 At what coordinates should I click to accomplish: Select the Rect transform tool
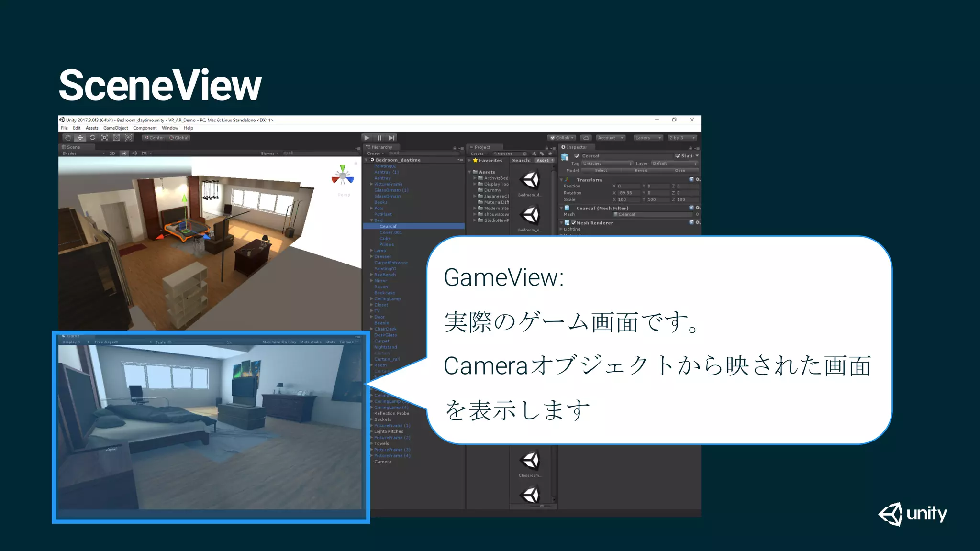[x=116, y=138]
